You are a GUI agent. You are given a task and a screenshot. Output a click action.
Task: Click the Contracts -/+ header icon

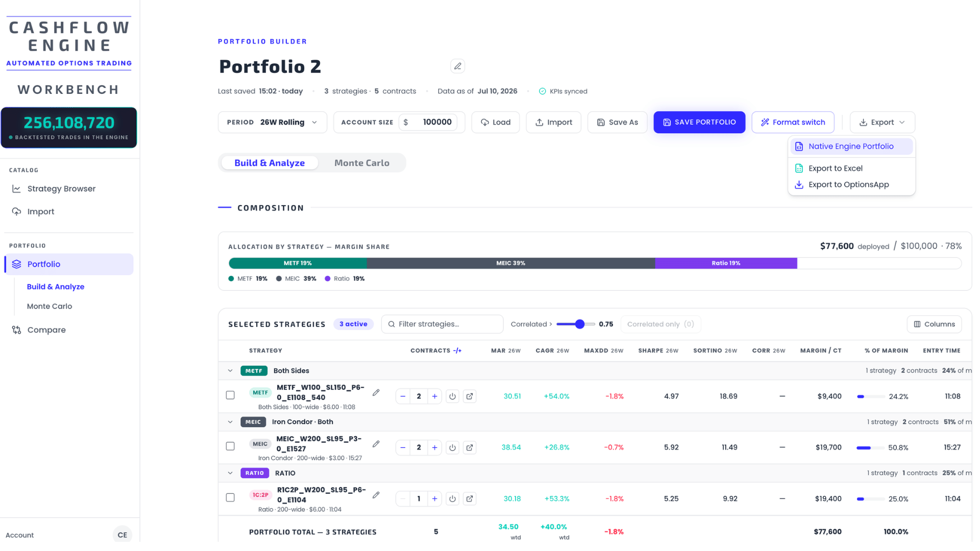[x=457, y=350]
